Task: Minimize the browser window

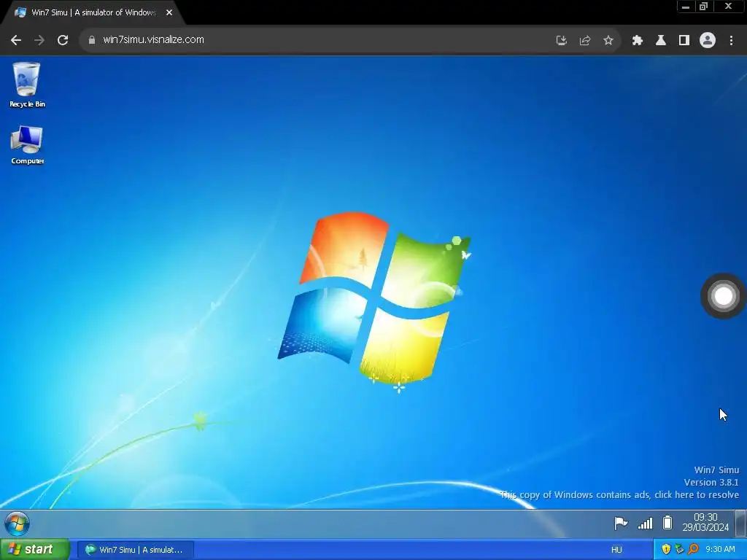Action: click(686, 7)
